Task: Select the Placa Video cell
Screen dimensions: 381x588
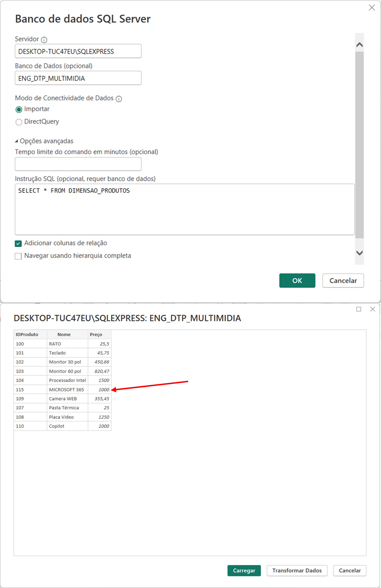Action: click(67, 417)
